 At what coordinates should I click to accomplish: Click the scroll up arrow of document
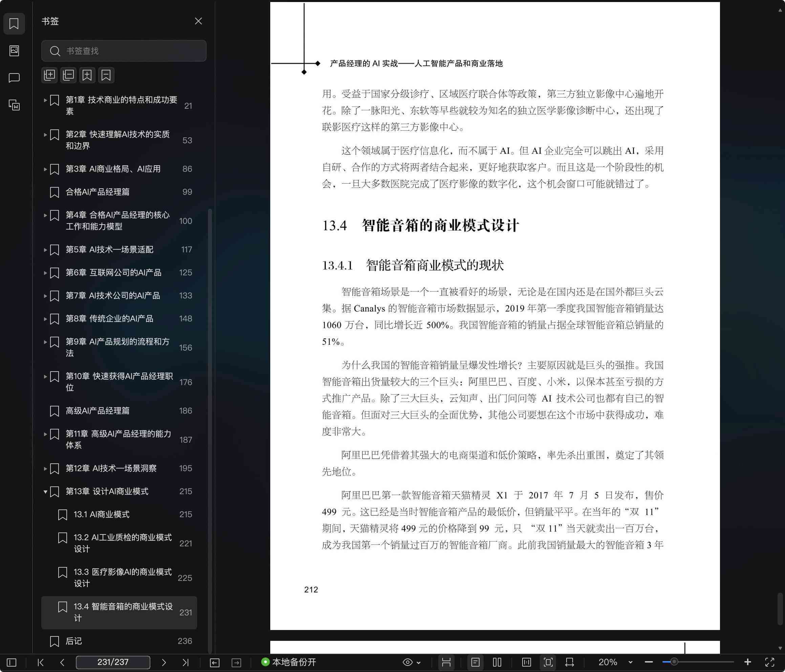click(780, 10)
